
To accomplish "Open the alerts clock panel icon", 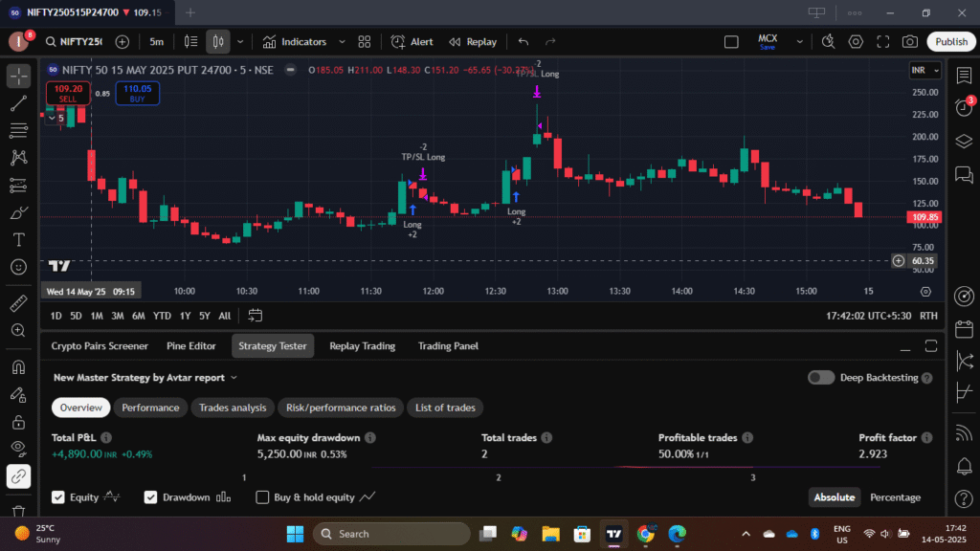I will coord(964,108).
